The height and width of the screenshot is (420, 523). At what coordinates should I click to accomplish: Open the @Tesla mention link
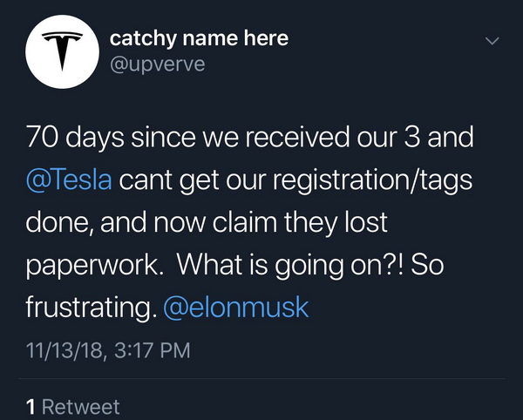coord(69,180)
